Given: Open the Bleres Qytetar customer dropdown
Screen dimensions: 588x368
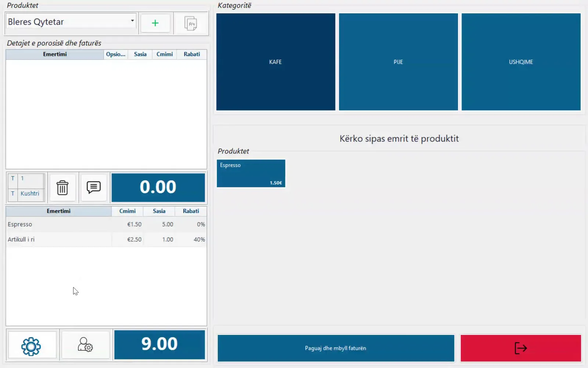Looking at the screenshot, I should pyautogui.click(x=71, y=21).
